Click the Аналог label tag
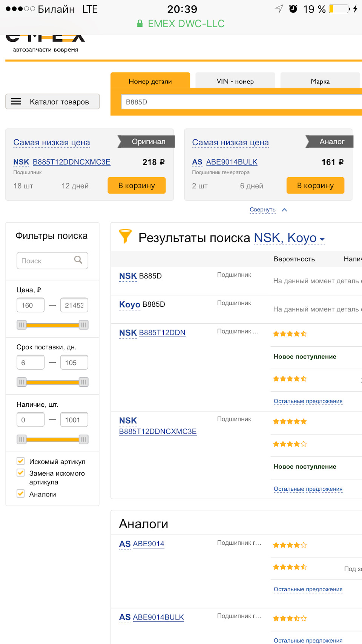The image size is (362, 644). tap(330, 141)
